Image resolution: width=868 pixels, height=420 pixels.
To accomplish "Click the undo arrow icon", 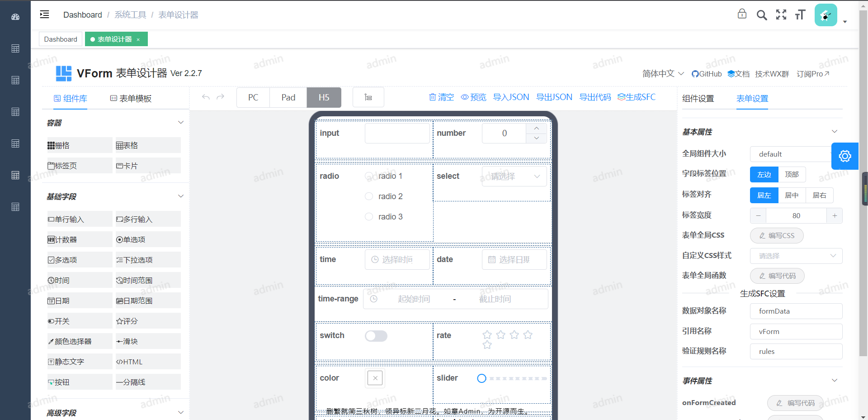I will pyautogui.click(x=206, y=97).
